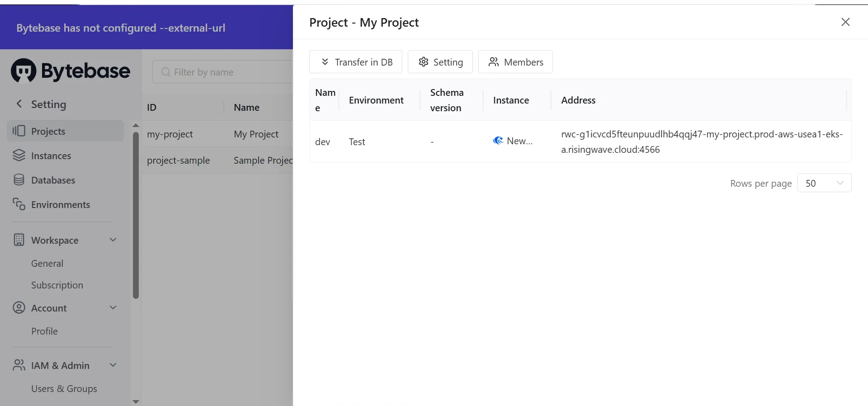
Task: Click the Address column header
Action: (x=578, y=100)
